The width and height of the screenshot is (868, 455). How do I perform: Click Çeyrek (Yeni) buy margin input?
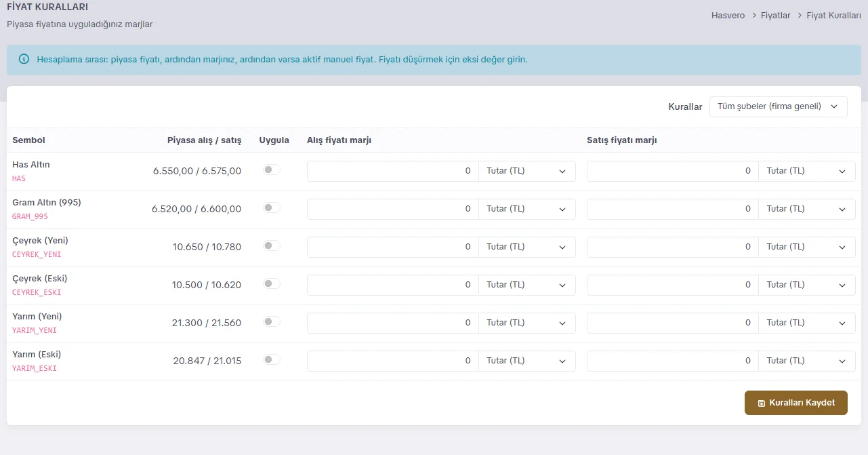coord(393,247)
